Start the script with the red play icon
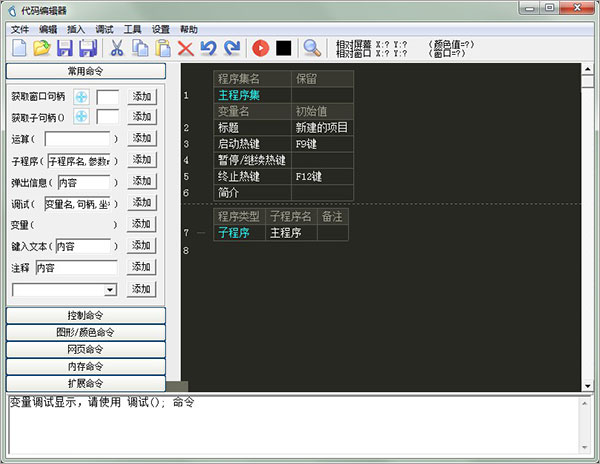This screenshot has height=464, width=600. (260, 48)
